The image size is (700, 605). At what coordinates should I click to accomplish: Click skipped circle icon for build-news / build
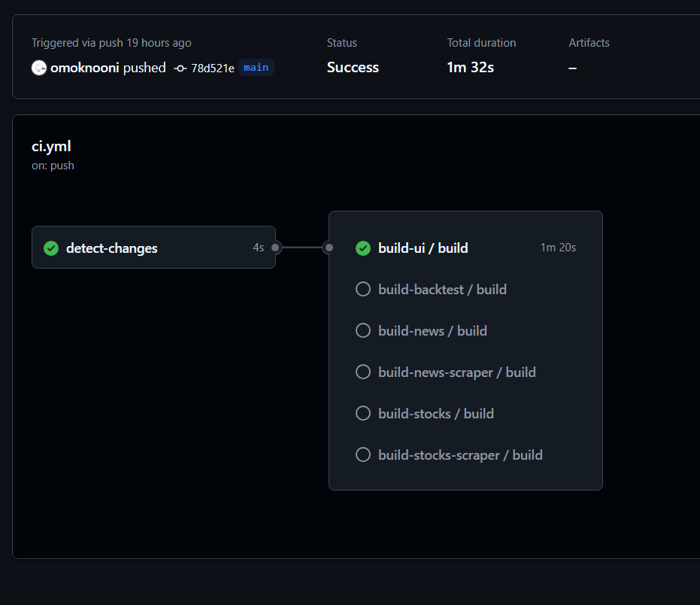coord(363,330)
